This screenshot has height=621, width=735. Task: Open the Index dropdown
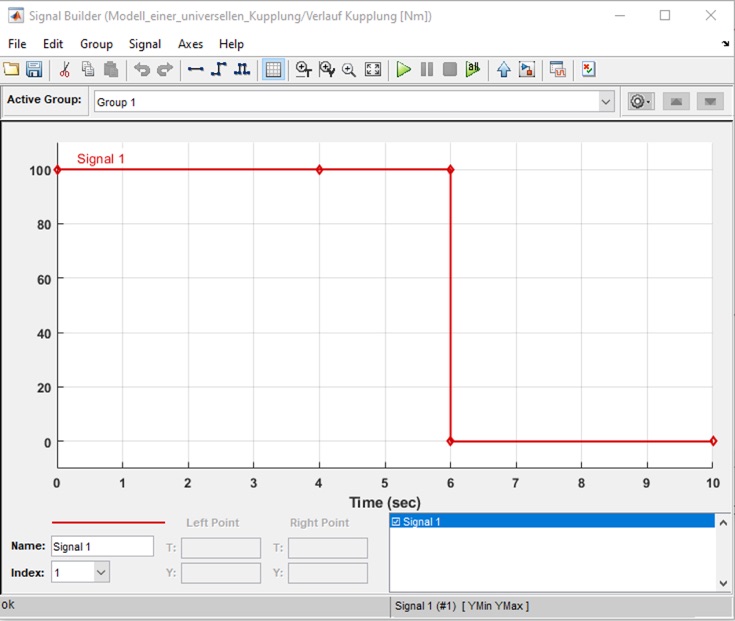pos(100,573)
